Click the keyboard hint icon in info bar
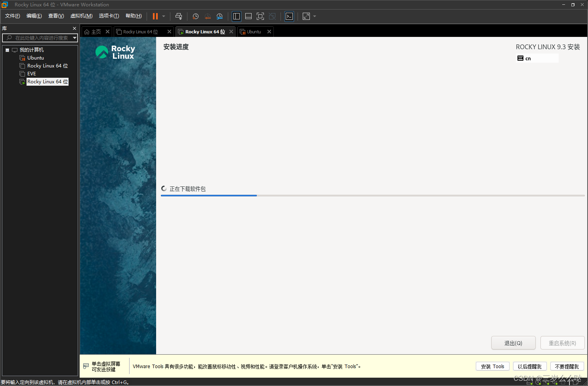The width and height of the screenshot is (588, 386). pos(86,366)
